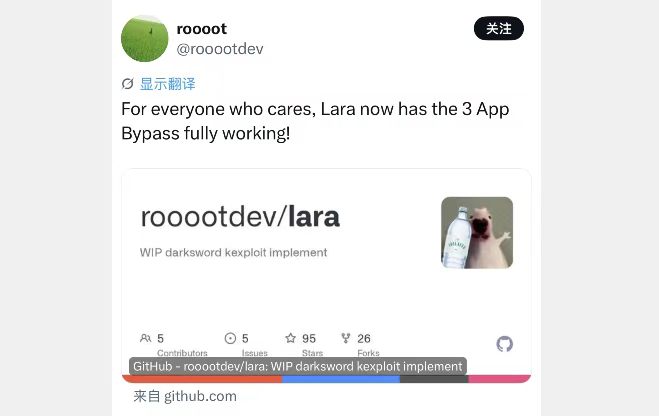Open the rooootdev/lara repository title
Screen dimensions: 659x416
pos(240,217)
